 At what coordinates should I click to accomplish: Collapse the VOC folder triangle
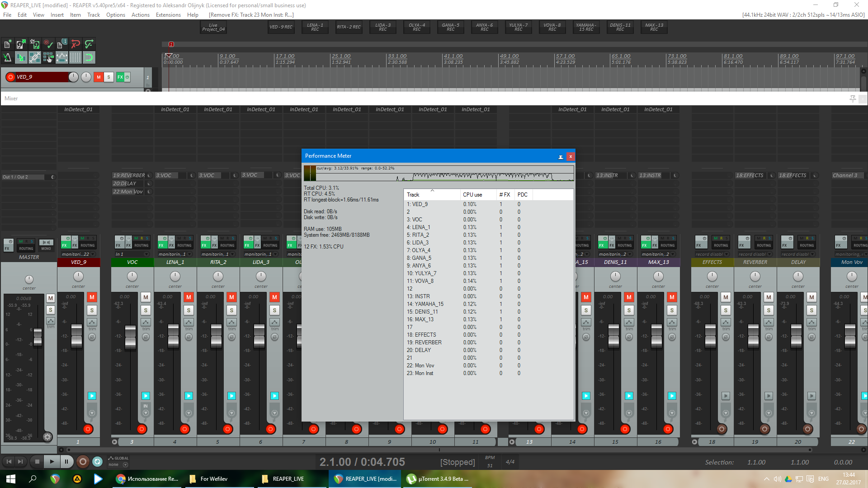pyautogui.click(x=114, y=442)
